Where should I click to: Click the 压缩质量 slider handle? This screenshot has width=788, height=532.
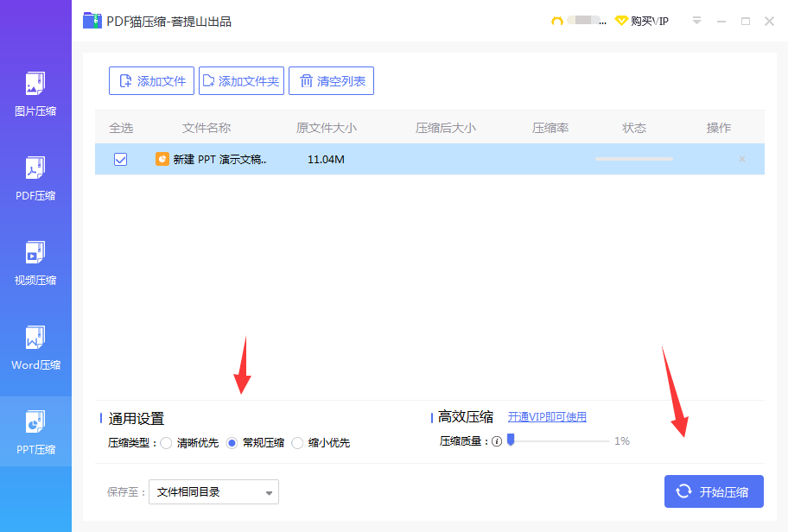point(512,440)
